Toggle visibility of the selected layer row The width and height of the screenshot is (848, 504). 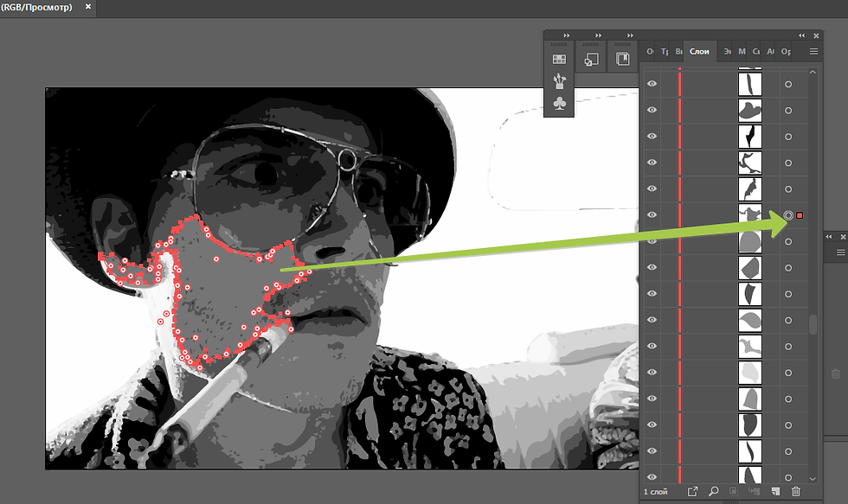coord(652,214)
